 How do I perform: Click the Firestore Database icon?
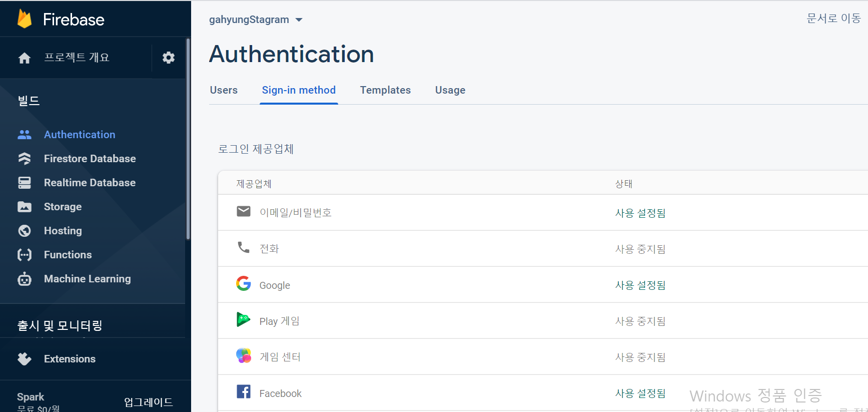(x=25, y=159)
